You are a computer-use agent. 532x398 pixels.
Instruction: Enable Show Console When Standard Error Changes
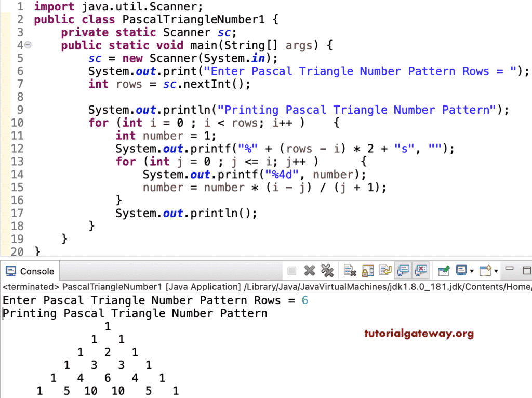(421, 270)
